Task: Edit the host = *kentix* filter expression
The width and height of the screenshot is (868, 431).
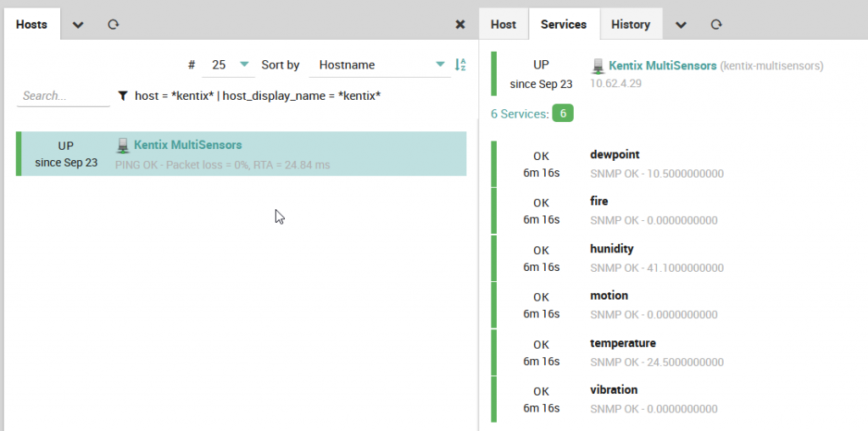Action: (258, 96)
